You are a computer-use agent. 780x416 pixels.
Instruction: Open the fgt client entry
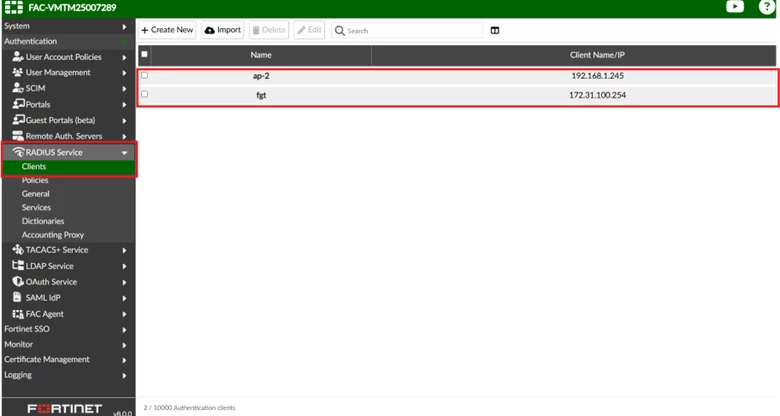(x=261, y=95)
